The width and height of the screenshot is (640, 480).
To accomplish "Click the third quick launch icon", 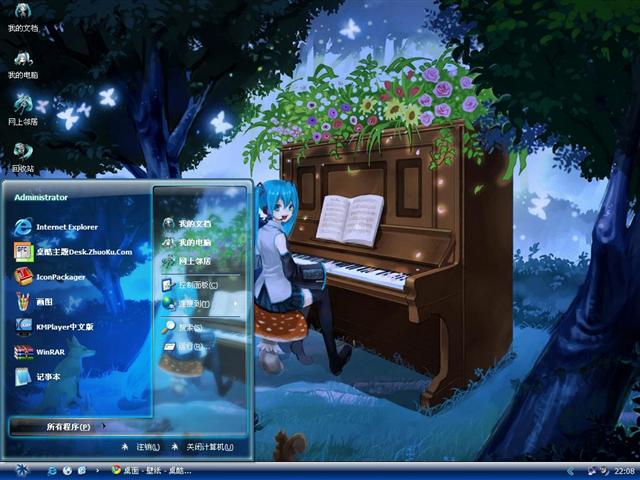I will tap(82, 471).
